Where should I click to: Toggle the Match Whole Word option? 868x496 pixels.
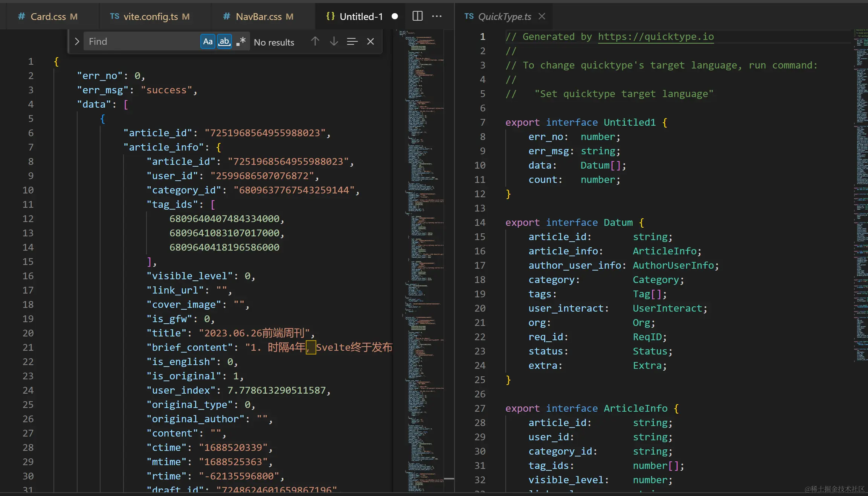point(224,41)
